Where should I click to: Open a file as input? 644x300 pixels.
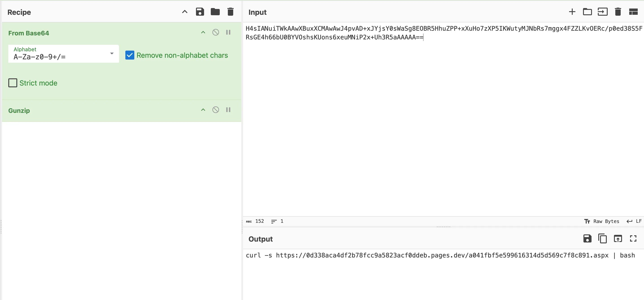pyautogui.click(x=603, y=12)
